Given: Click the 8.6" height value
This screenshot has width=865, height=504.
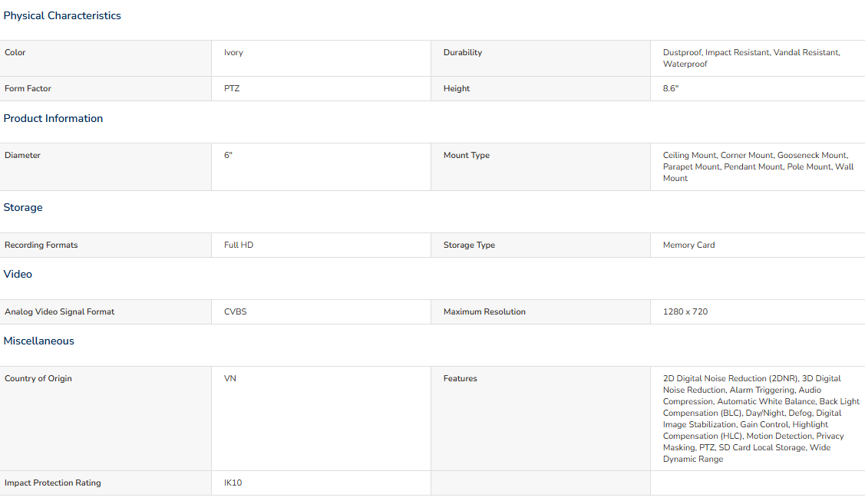Looking at the screenshot, I should click(671, 88).
